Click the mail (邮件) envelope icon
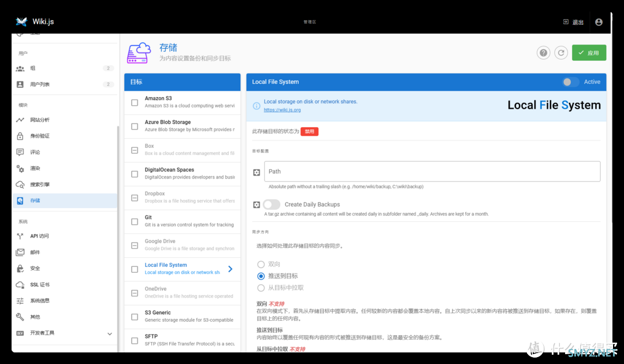Screen dimensions: 624x364 tap(20, 252)
